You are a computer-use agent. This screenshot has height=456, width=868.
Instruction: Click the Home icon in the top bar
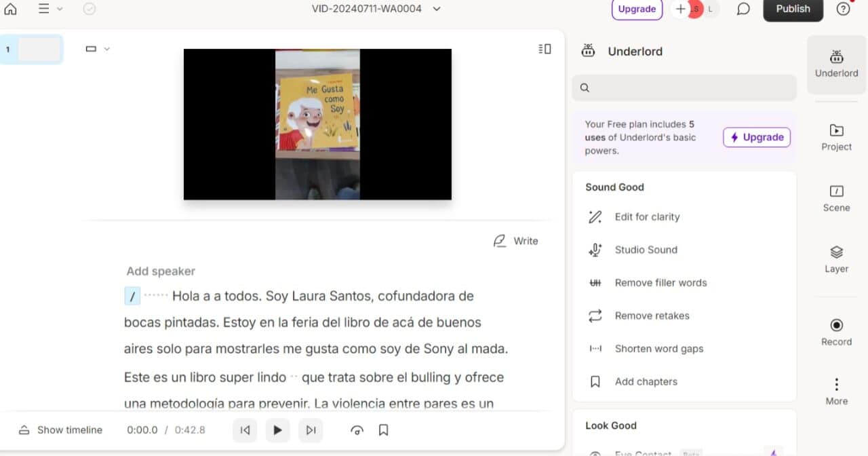(10, 9)
